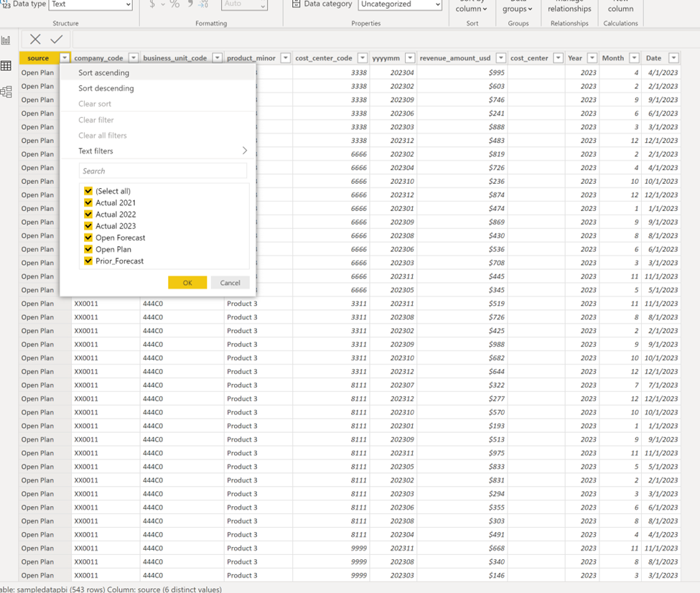The image size is (700, 593).
Task: Toggle the (Select all) checkbox
Action: pyautogui.click(x=88, y=191)
